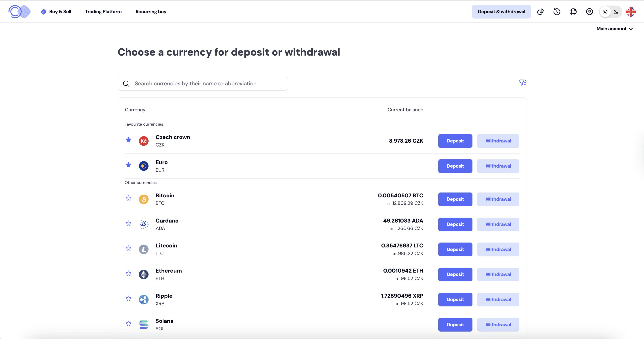This screenshot has width=644, height=339.
Task: Deposit Euro funds
Action: pyautogui.click(x=455, y=166)
